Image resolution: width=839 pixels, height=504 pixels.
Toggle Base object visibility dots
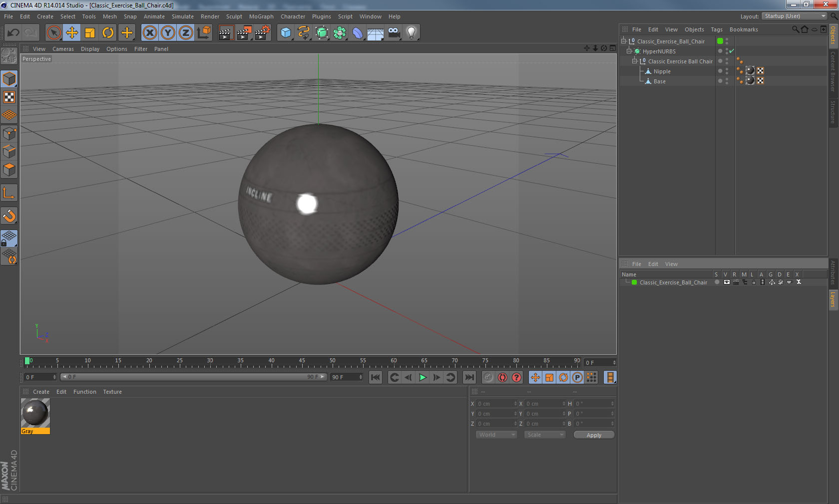point(727,81)
